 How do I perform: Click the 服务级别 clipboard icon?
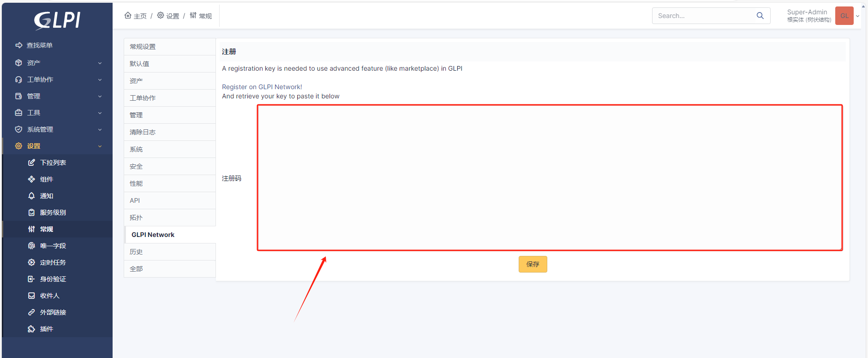pyautogui.click(x=31, y=212)
